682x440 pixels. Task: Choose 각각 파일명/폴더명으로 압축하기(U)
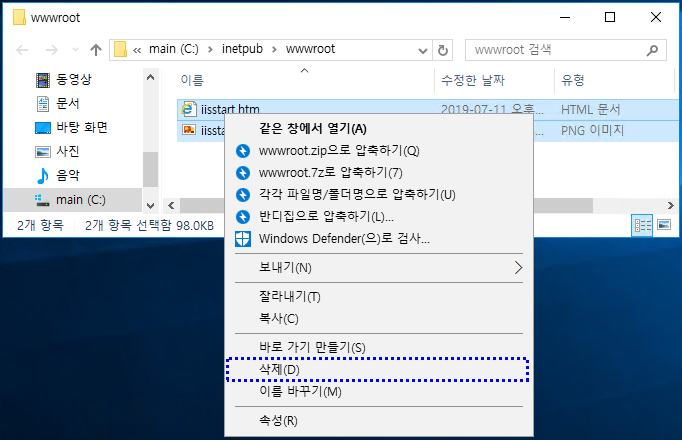coord(378,194)
